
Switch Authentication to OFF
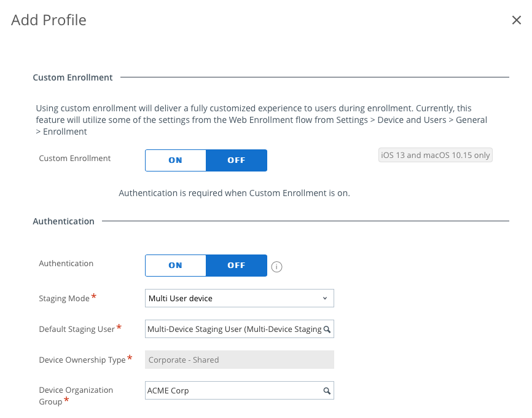(x=237, y=266)
